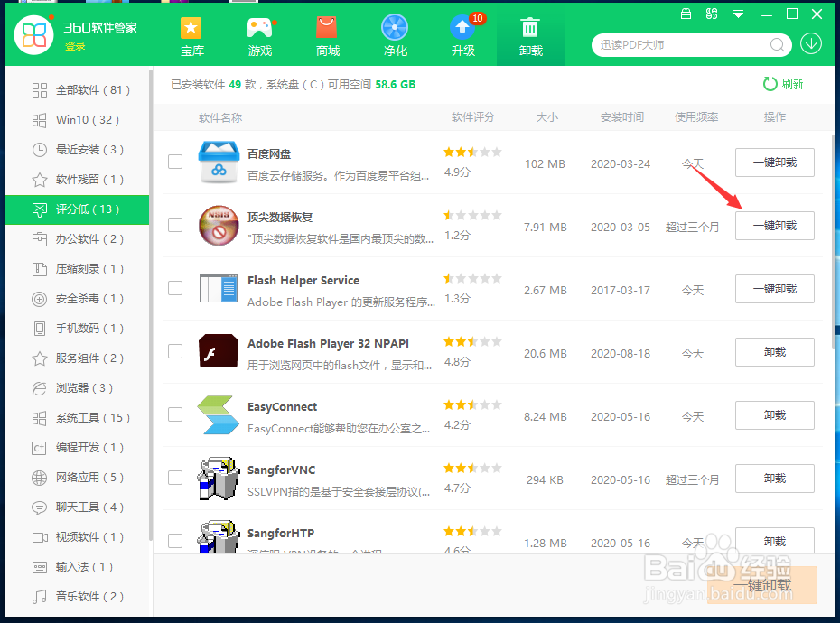Select 办公软件 (2) category

point(77,239)
